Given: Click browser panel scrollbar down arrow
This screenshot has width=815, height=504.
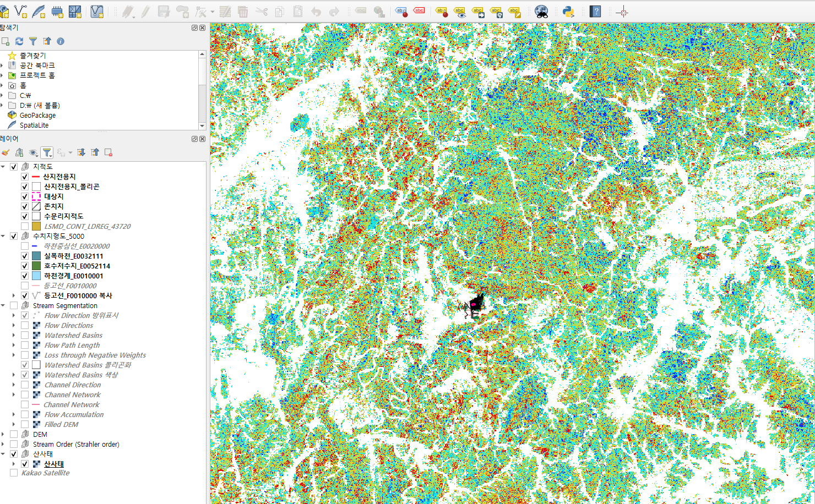Looking at the screenshot, I should (x=202, y=126).
